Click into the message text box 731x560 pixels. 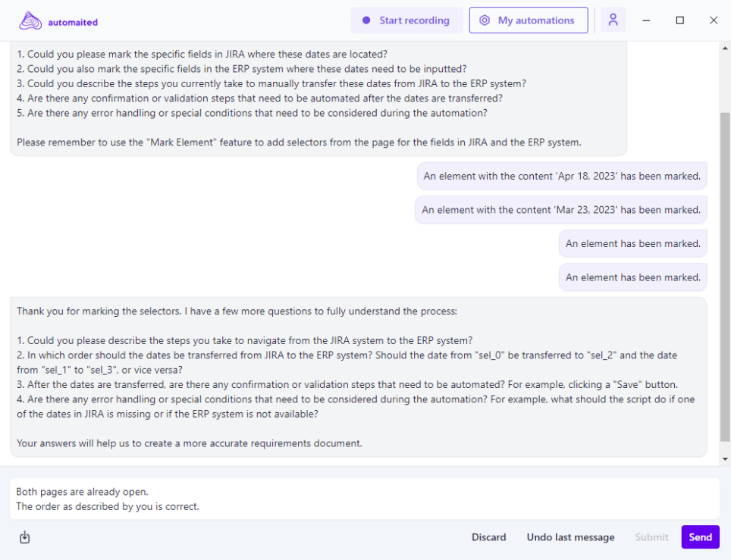pyautogui.click(x=364, y=499)
